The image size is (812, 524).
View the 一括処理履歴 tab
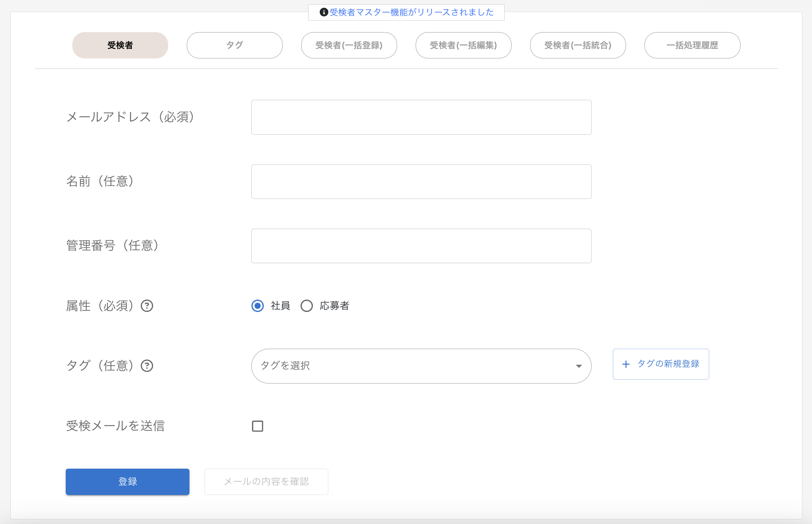pos(692,45)
